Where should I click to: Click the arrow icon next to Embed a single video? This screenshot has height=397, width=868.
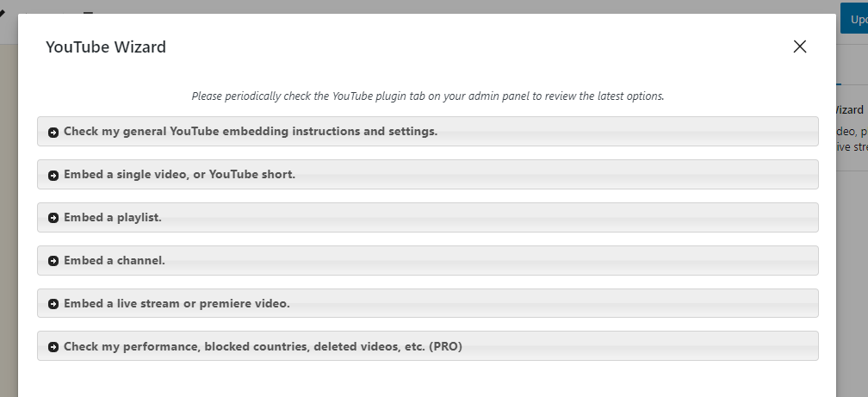[53, 175]
